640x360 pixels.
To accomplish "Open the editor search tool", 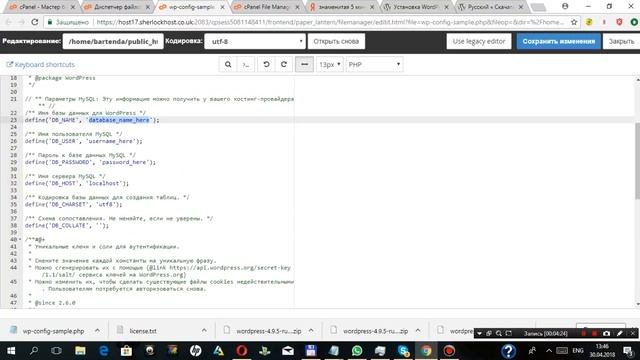I will [x=228, y=64].
